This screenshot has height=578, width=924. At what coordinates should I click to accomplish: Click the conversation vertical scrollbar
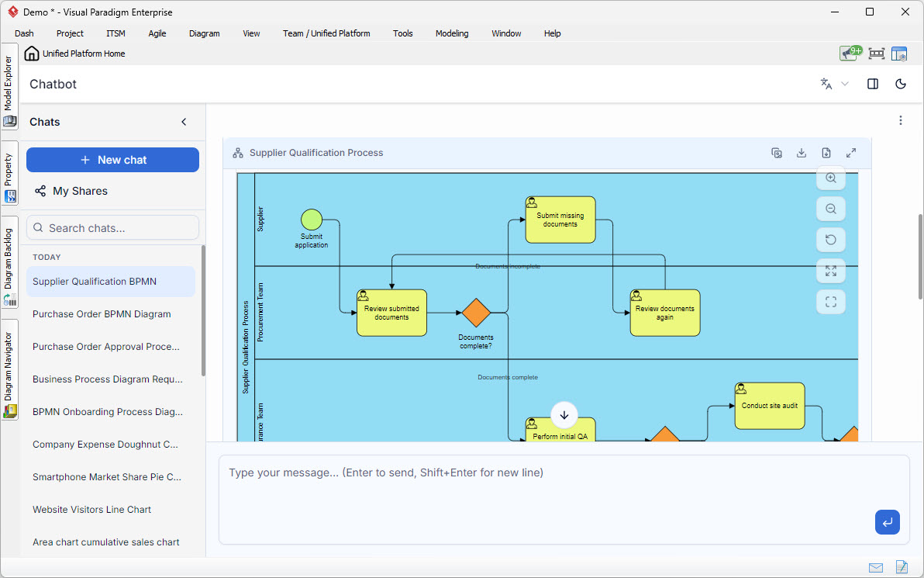tap(920, 257)
